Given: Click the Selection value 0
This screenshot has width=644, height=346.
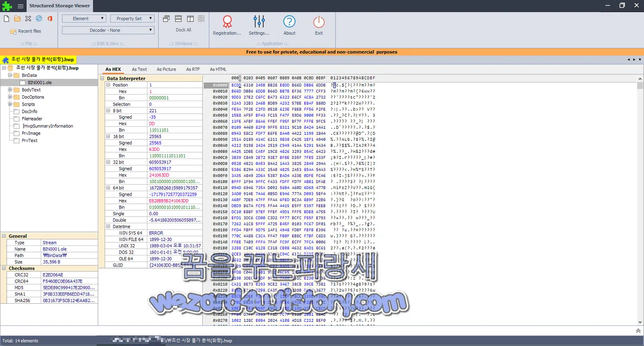Looking at the screenshot, I should [174, 104].
